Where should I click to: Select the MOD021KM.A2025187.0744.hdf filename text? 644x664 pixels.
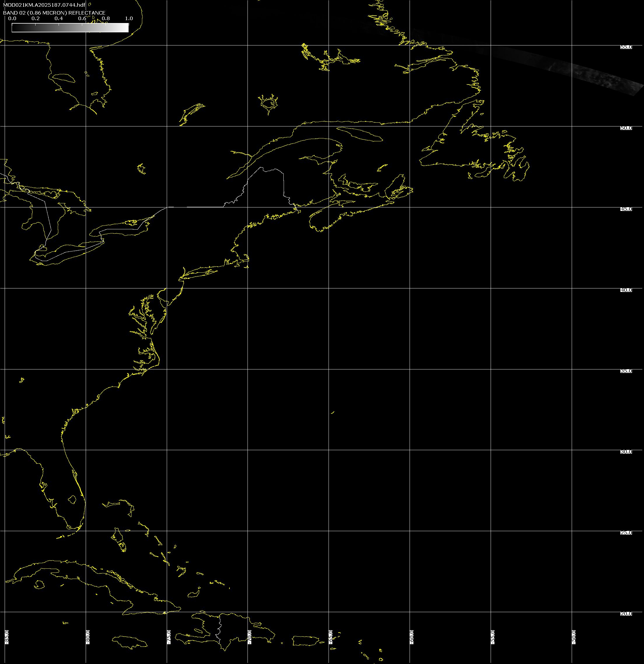click(44, 6)
